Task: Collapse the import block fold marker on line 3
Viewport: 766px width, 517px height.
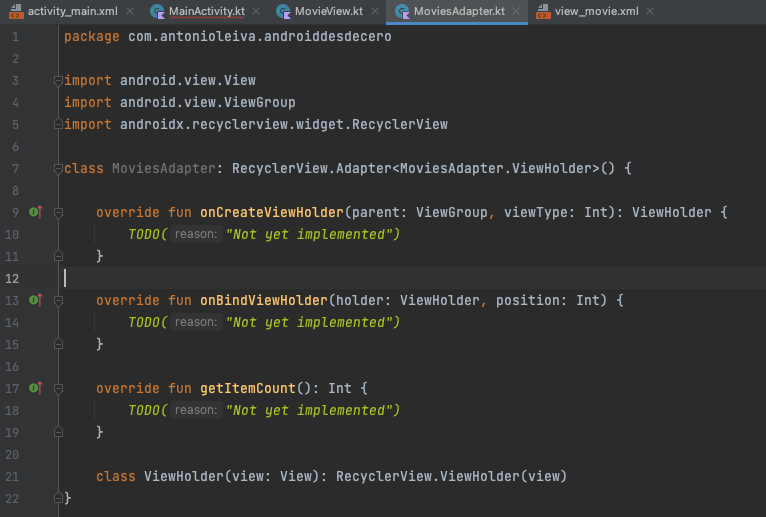Action: click(58, 81)
